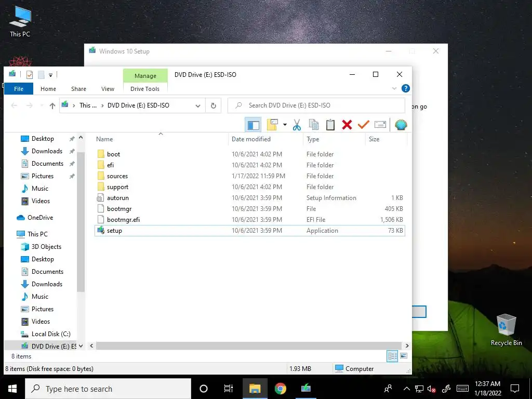Switch to the Home ribbon tab

pos(48,89)
